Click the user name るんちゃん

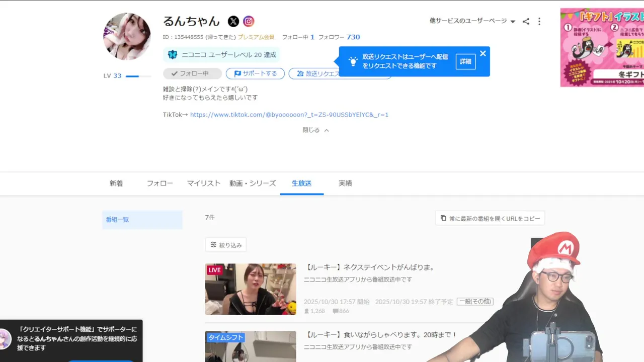pos(192,21)
